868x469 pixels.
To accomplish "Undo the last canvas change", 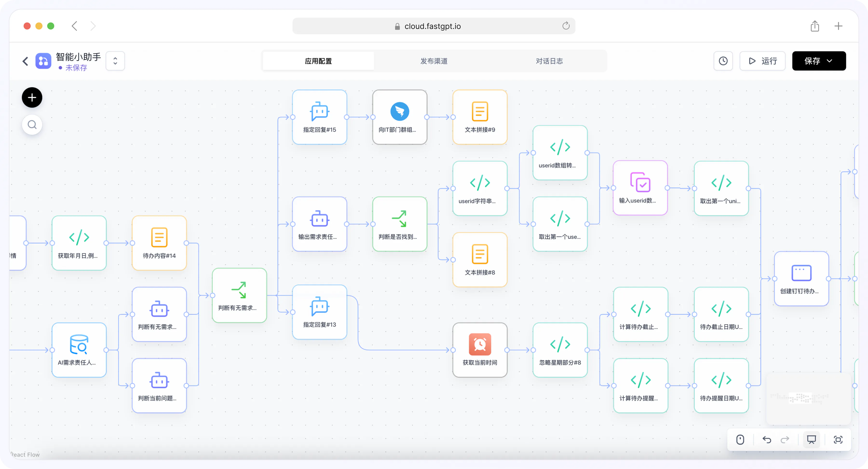I will (766, 440).
